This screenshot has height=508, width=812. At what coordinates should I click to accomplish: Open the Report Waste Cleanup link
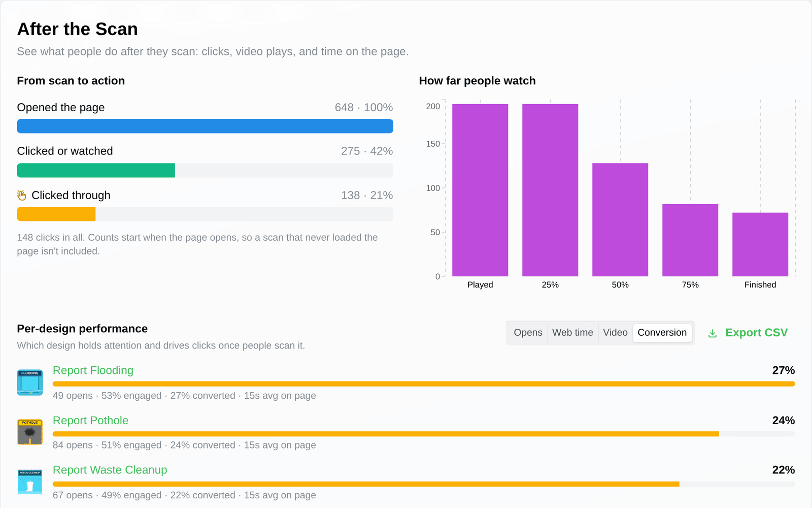click(110, 470)
